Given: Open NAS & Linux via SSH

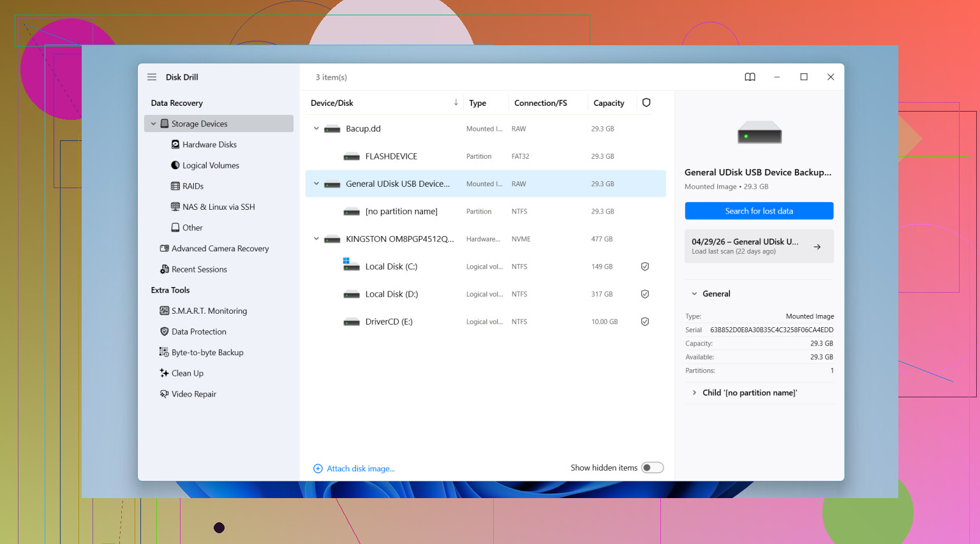Looking at the screenshot, I should pyautogui.click(x=218, y=207).
